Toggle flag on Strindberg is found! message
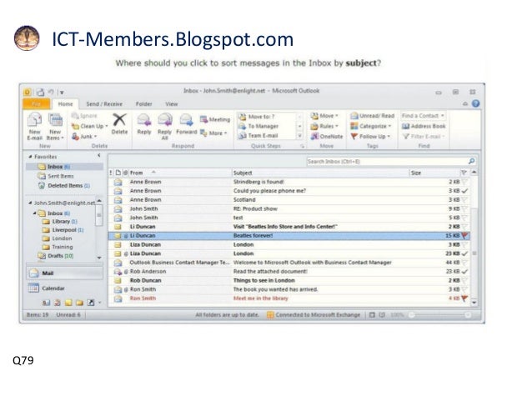 [x=464, y=182]
